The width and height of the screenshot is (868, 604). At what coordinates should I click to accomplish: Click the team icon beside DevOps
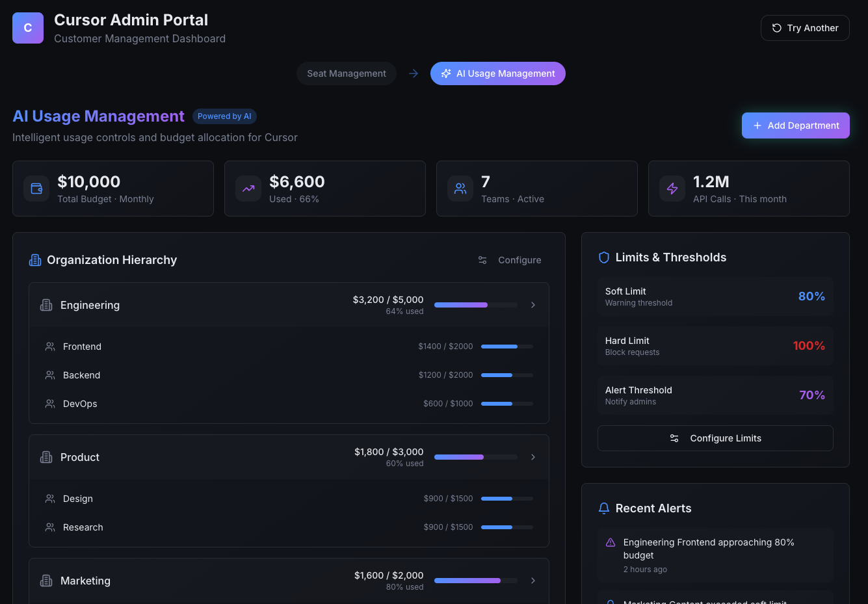click(50, 404)
